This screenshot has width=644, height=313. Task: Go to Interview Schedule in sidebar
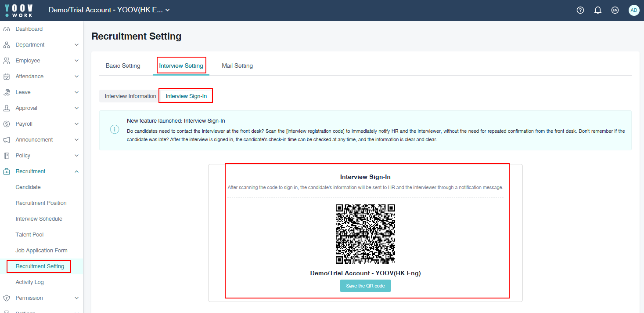point(39,219)
